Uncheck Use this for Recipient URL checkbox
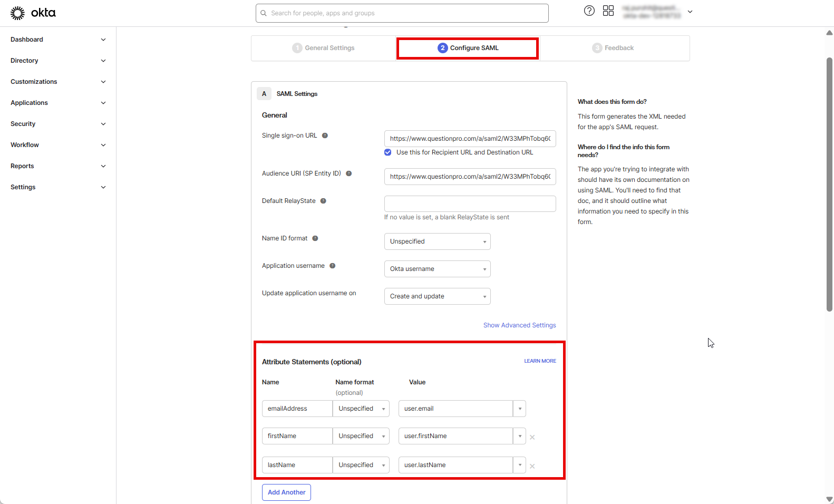 click(388, 152)
